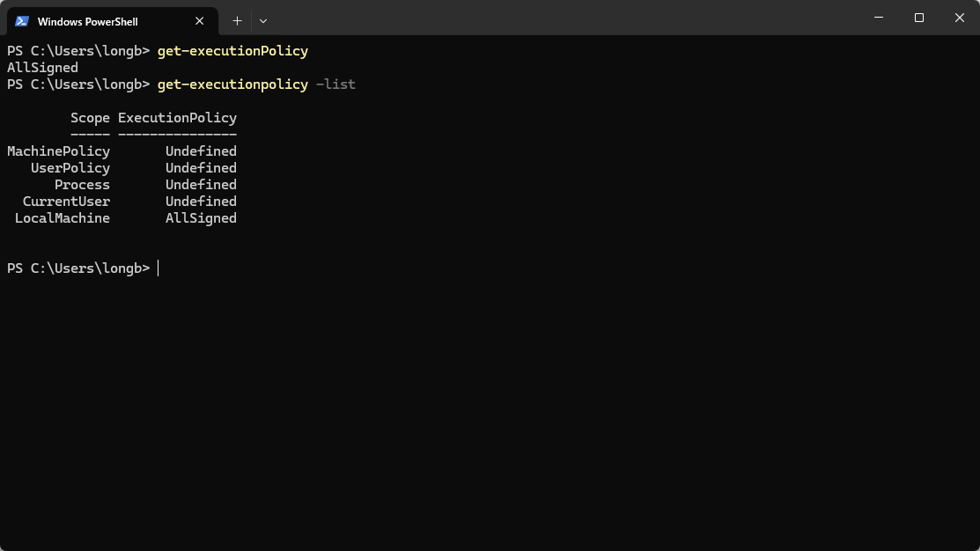This screenshot has width=980, height=551.
Task: Click the PowerShell icon on the tab
Action: pos(22,21)
